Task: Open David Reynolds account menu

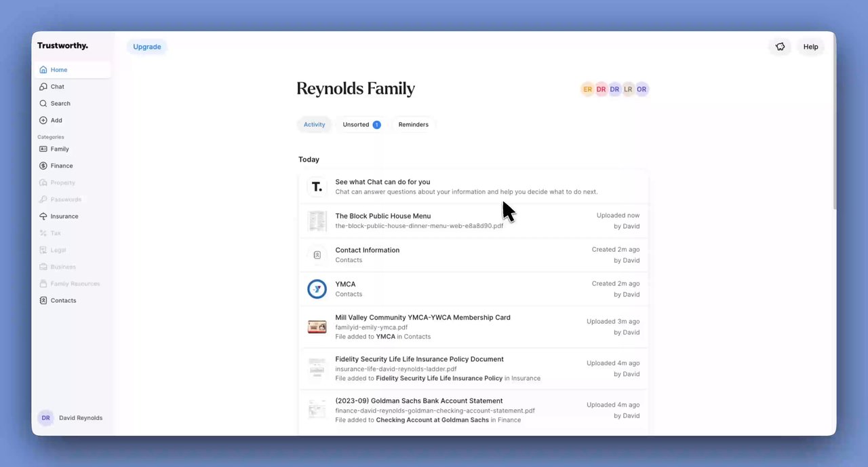Action: 71,418
